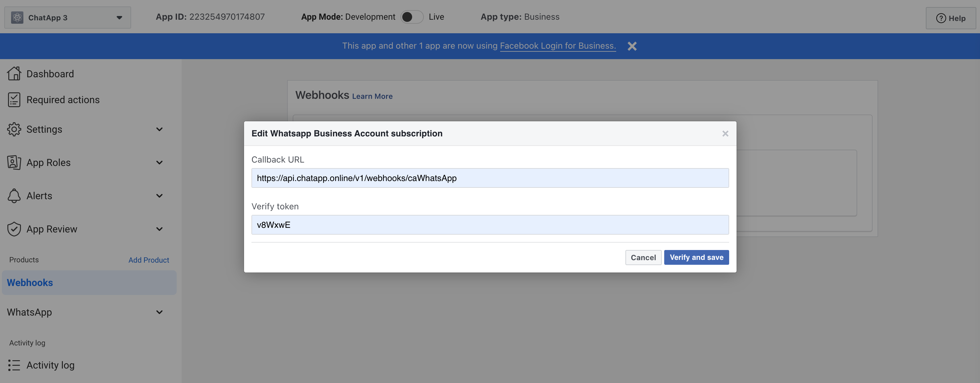This screenshot has height=383, width=980.
Task: Expand the App Roles chevron
Action: point(159,163)
